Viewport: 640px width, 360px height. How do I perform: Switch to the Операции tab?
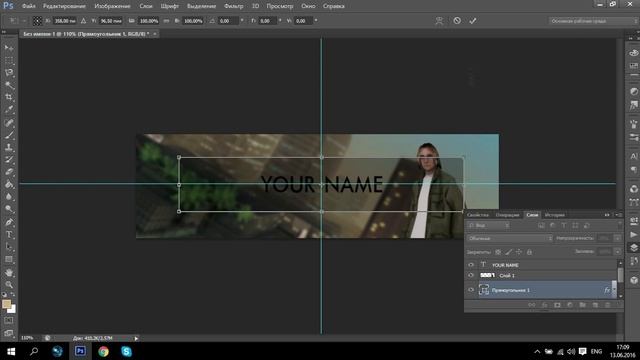507,215
